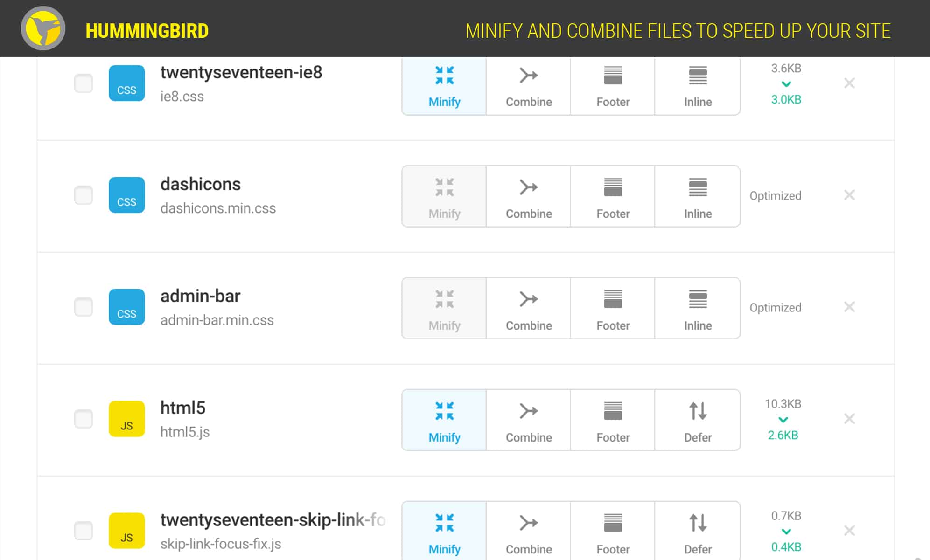The image size is (930, 560).
Task: Click Minify on twentyseventeen-skip-link file
Action: [x=443, y=531]
